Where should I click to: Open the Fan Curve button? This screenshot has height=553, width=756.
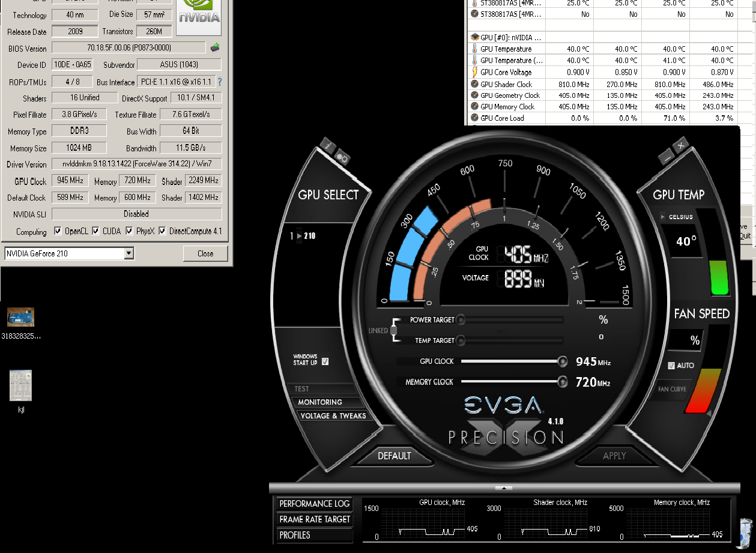(672, 389)
